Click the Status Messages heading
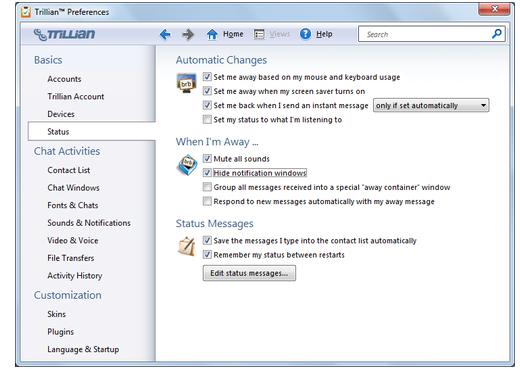 tap(215, 223)
